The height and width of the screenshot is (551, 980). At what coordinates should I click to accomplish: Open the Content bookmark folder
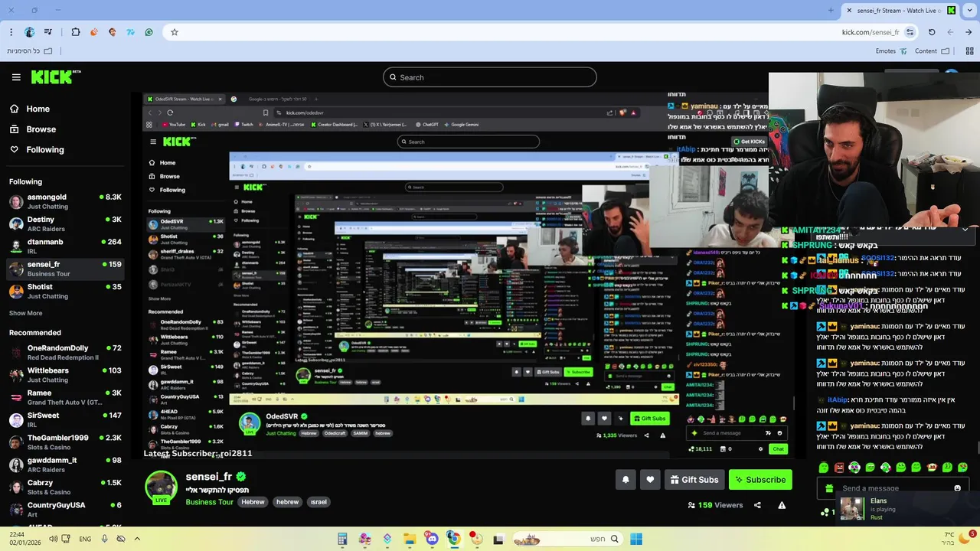932,51
